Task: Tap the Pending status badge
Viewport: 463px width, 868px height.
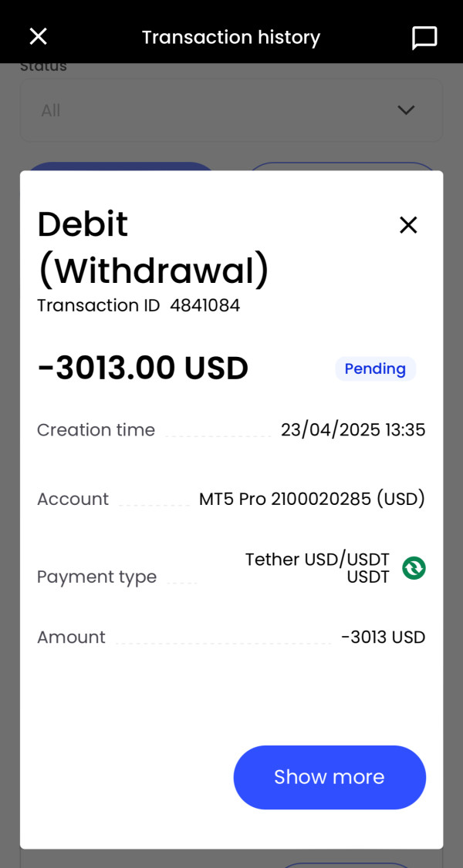Action: coord(375,368)
